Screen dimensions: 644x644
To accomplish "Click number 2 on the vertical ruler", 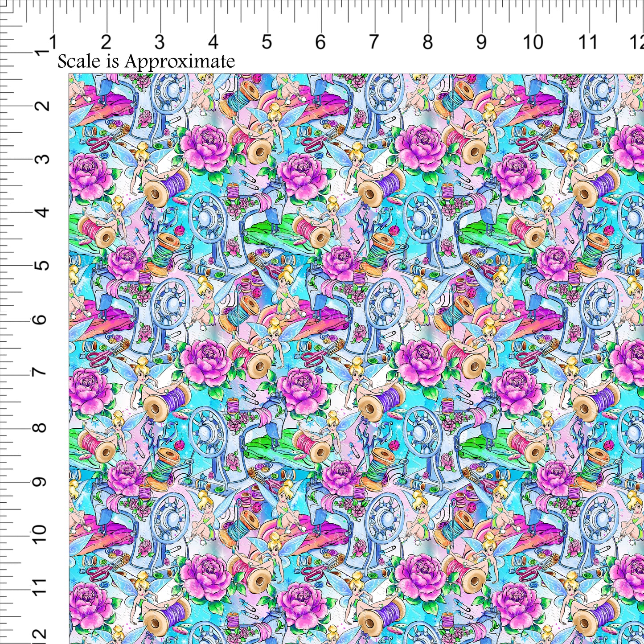I will (x=43, y=106).
